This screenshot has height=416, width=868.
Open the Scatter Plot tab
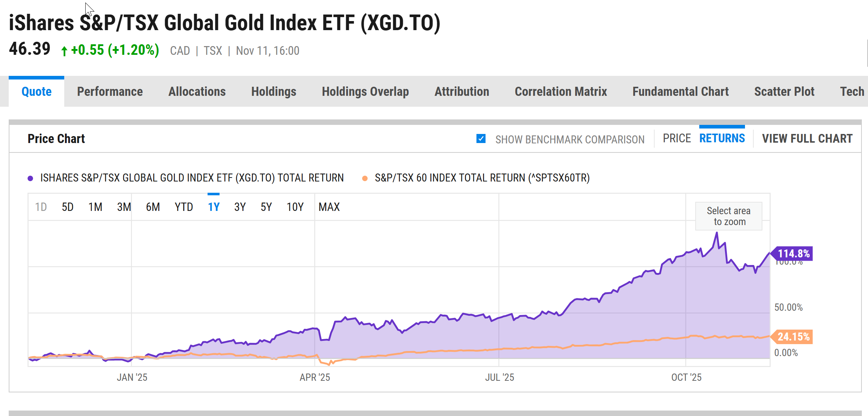tap(783, 91)
